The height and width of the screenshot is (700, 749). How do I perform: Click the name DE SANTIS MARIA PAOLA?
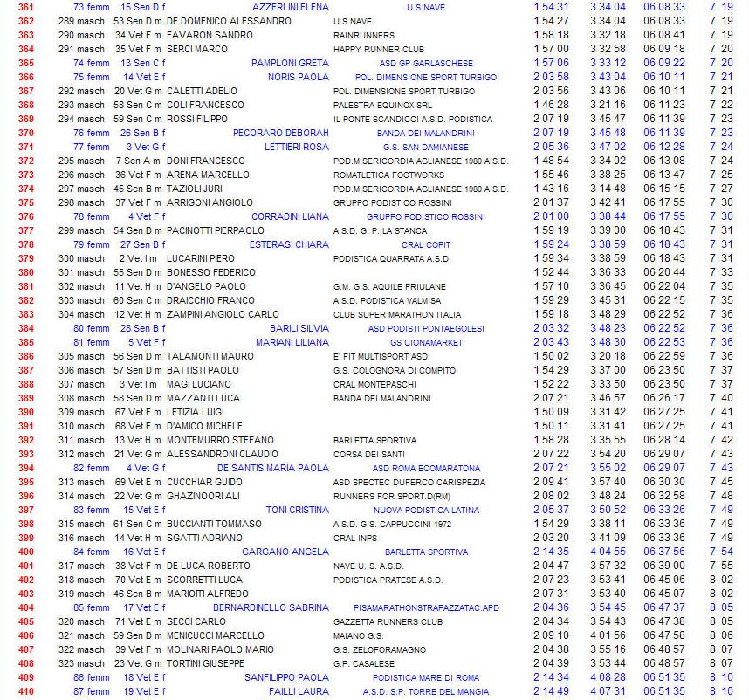click(x=272, y=468)
